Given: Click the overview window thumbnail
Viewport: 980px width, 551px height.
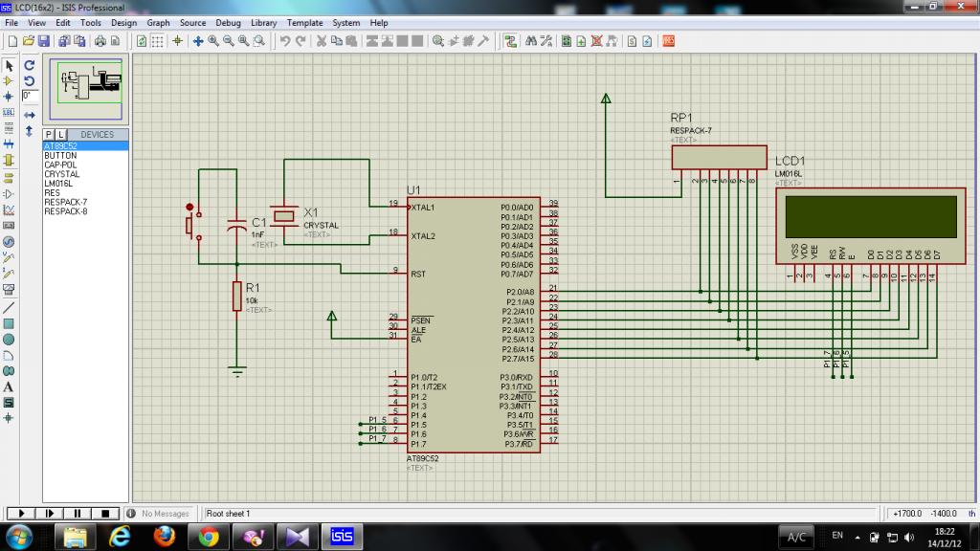Looking at the screenshot, I should coord(86,89).
